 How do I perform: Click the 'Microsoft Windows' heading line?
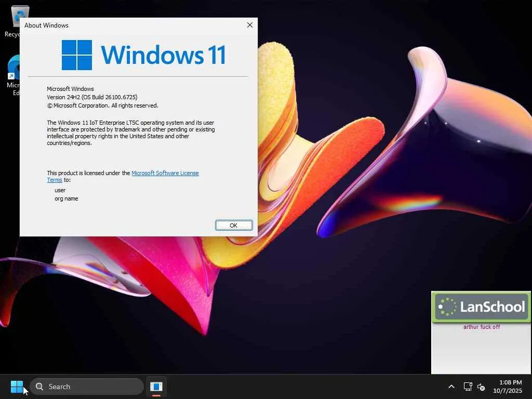(70, 89)
